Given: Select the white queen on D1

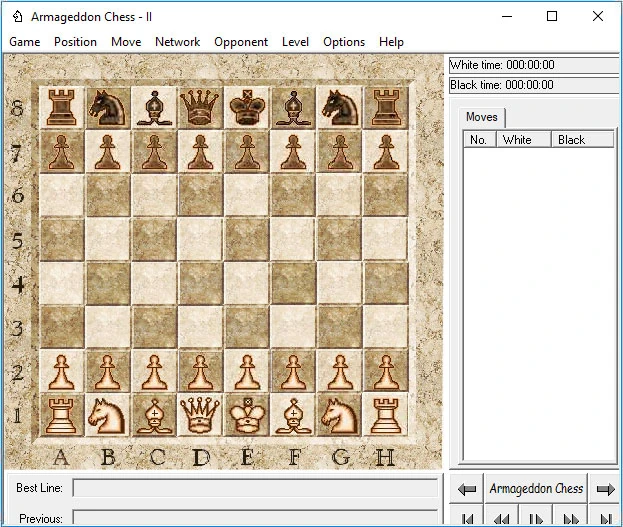Looking at the screenshot, I should tap(200, 416).
